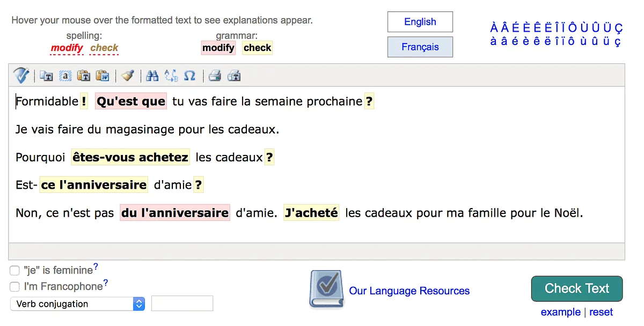The width and height of the screenshot is (644, 326).
Task: Check the I'm Francophone checkbox
Action: 14,287
